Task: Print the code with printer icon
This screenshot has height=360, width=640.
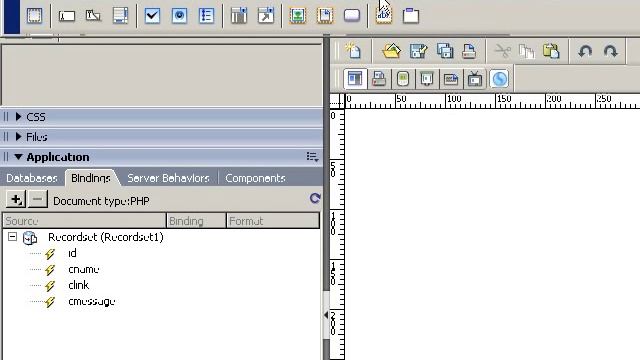Action: tap(469, 51)
